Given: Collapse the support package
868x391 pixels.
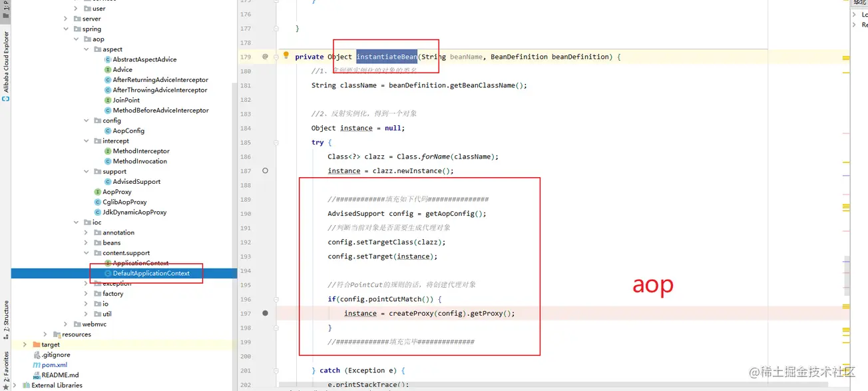Looking at the screenshot, I should (x=86, y=171).
